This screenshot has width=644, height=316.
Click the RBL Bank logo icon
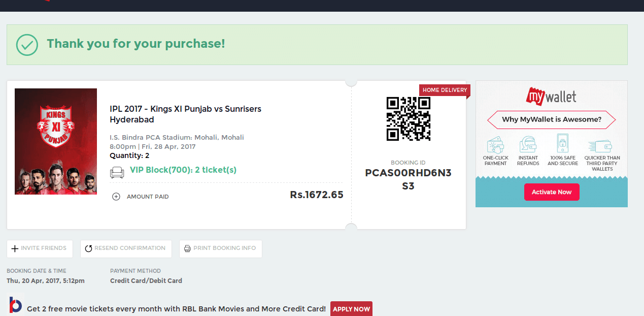[15, 305]
